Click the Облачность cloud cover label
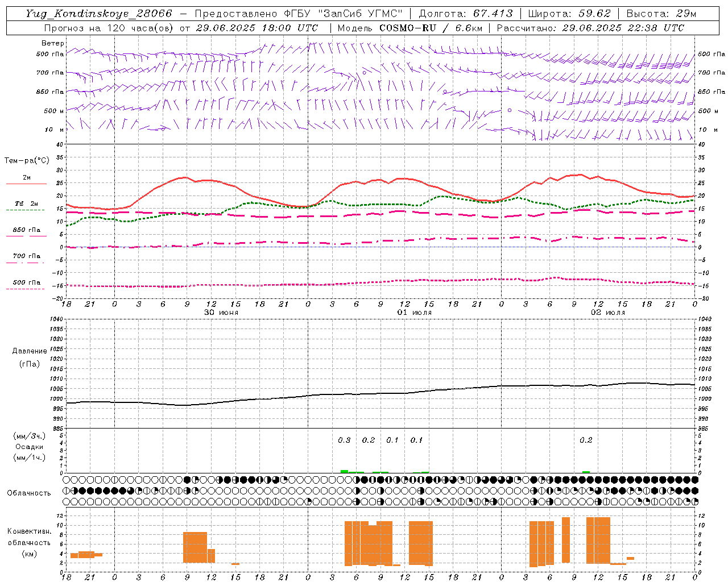 29,493
